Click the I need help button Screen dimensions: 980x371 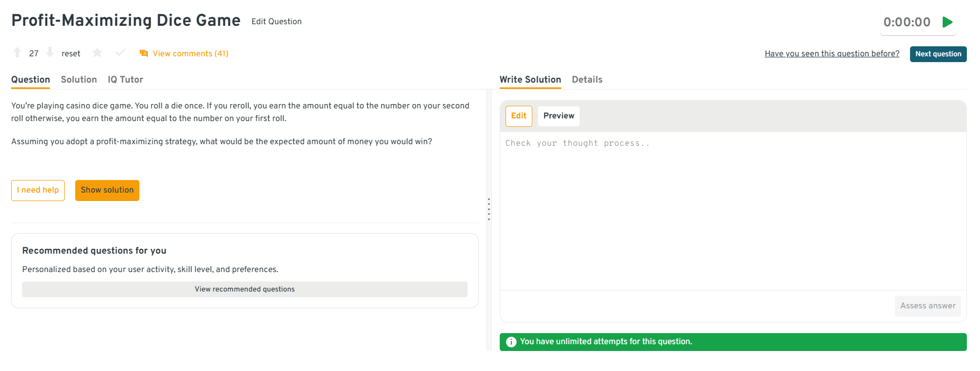click(x=38, y=190)
